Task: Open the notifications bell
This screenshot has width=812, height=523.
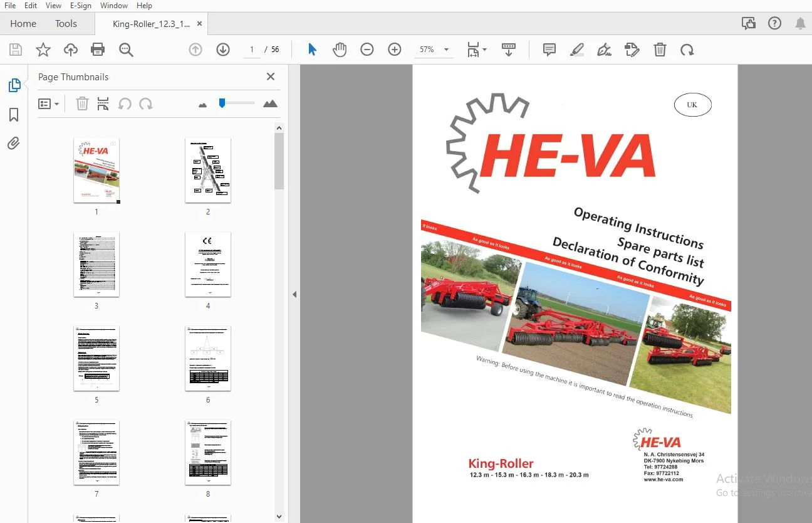Action: pos(800,24)
